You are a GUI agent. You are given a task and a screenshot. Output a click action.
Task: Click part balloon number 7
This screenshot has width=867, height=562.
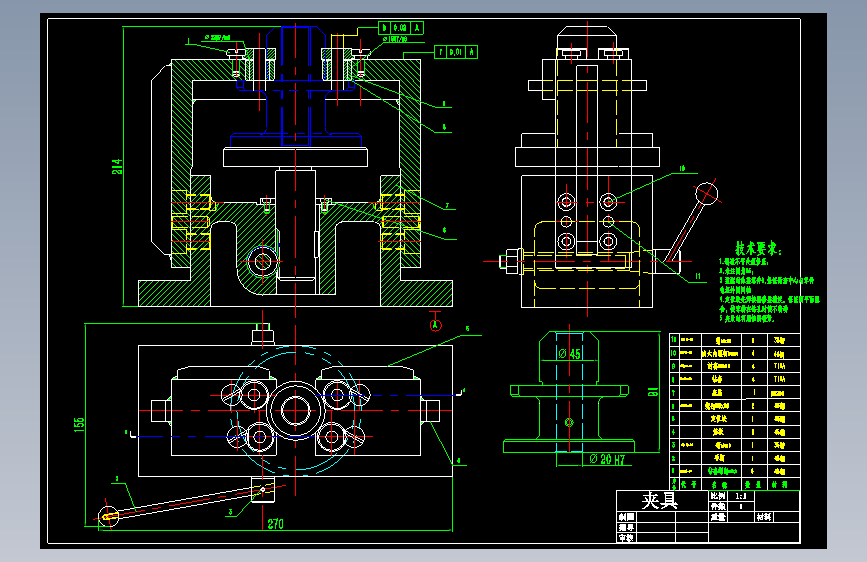[447, 205]
